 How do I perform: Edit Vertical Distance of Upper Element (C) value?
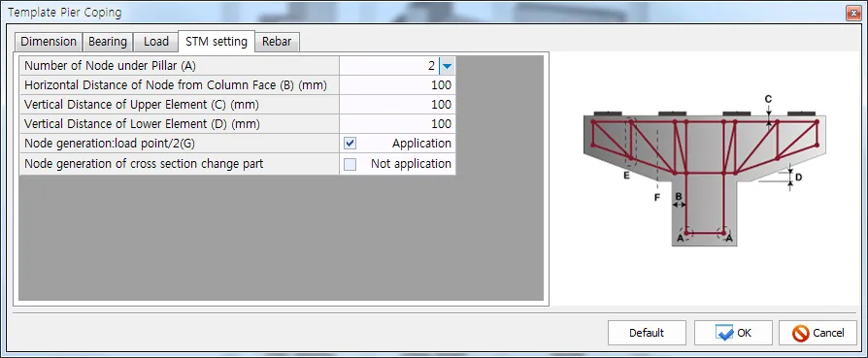[397, 105]
